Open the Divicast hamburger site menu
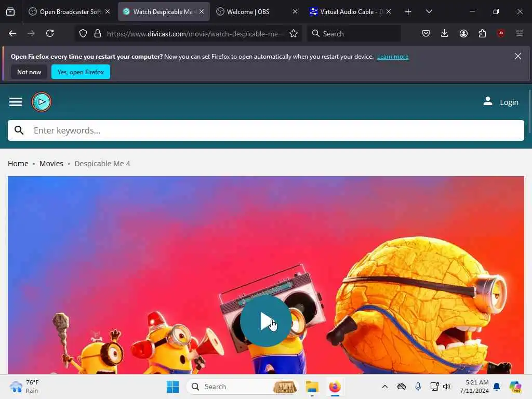This screenshot has width=532, height=399. point(16,102)
